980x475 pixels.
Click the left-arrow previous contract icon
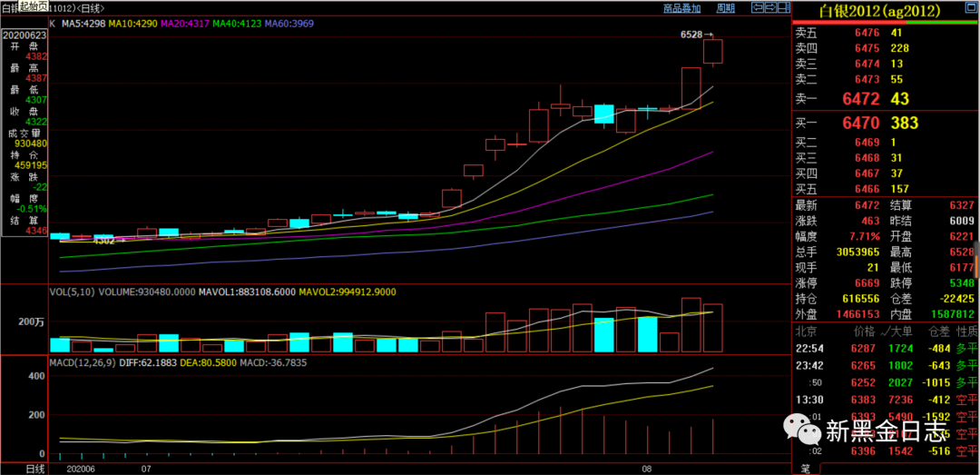point(758,7)
